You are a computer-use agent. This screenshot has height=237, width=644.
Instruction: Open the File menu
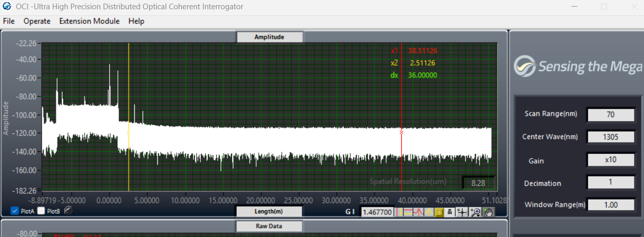click(x=9, y=21)
